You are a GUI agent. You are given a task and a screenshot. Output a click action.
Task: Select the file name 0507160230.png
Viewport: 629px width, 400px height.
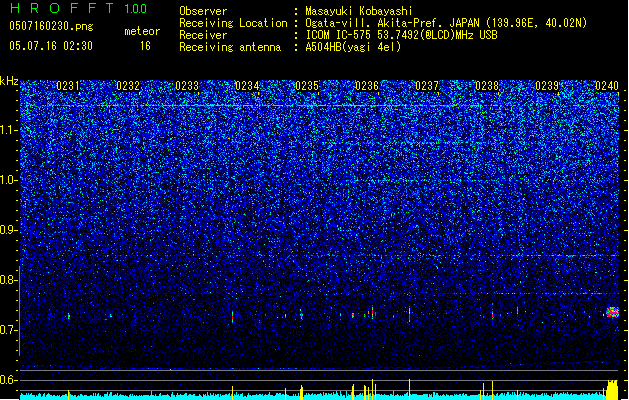tap(51, 26)
